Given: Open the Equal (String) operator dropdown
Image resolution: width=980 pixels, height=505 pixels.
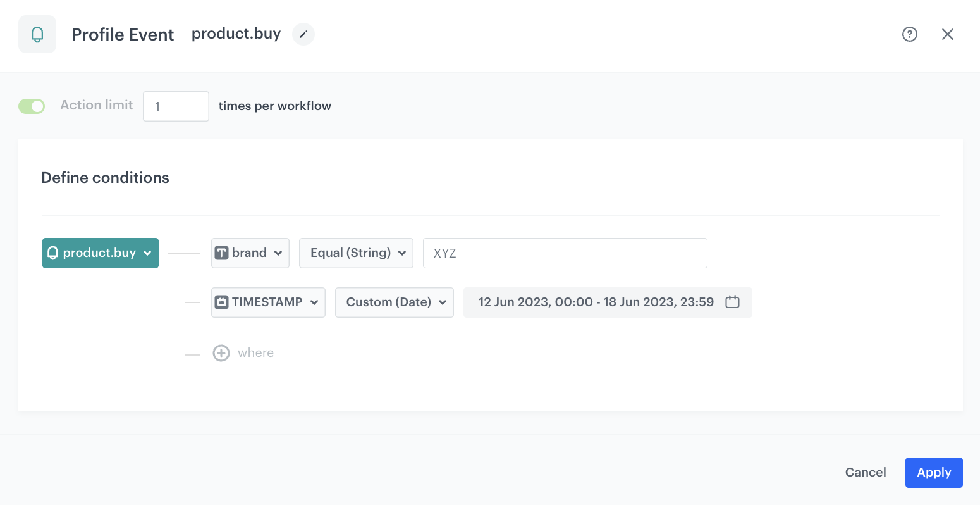Looking at the screenshot, I should pyautogui.click(x=356, y=253).
